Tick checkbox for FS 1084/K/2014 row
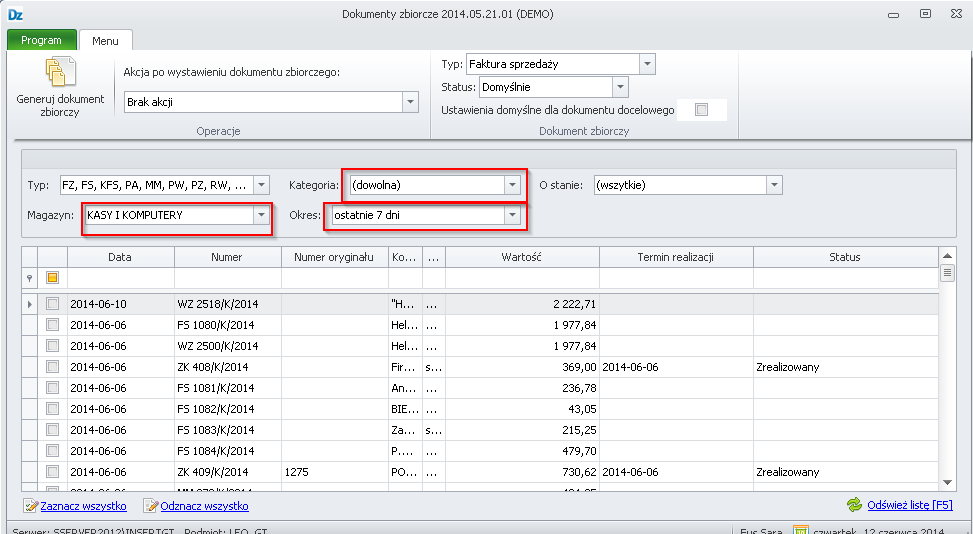The image size is (973, 534). pos(52,451)
